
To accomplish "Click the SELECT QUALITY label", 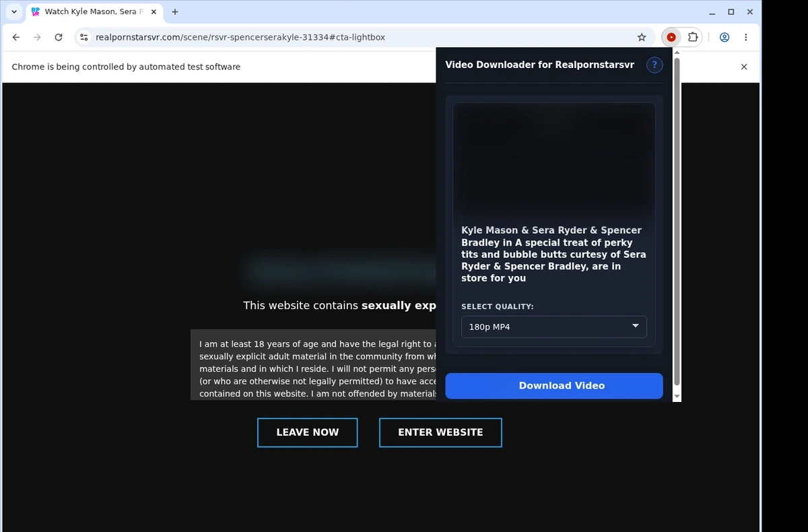I will point(498,306).
